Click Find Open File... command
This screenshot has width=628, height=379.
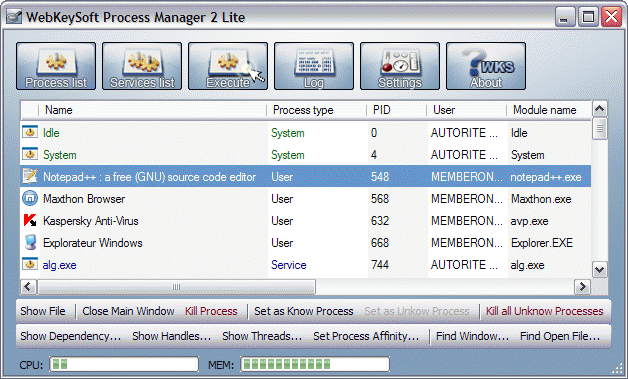click(x=560, y=336)
